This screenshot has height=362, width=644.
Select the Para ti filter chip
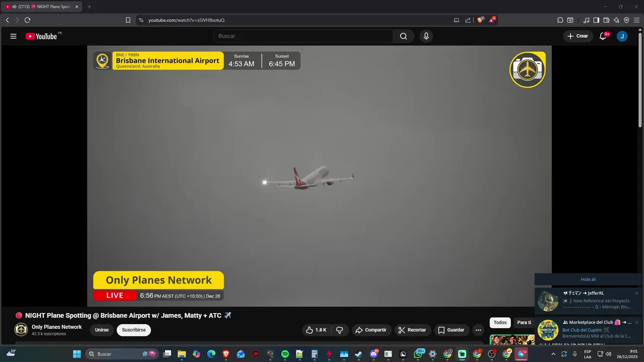pos(524,323)
